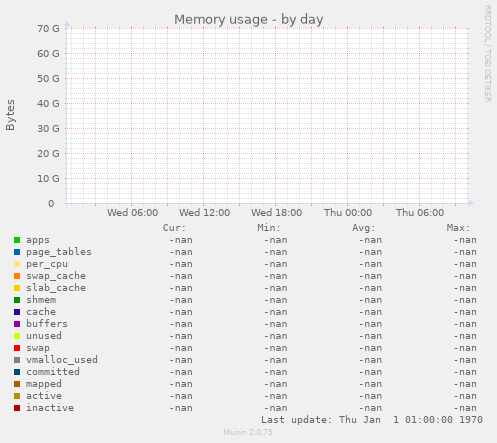Click the 'Wed 18:00' axis label

click(276, 213)
